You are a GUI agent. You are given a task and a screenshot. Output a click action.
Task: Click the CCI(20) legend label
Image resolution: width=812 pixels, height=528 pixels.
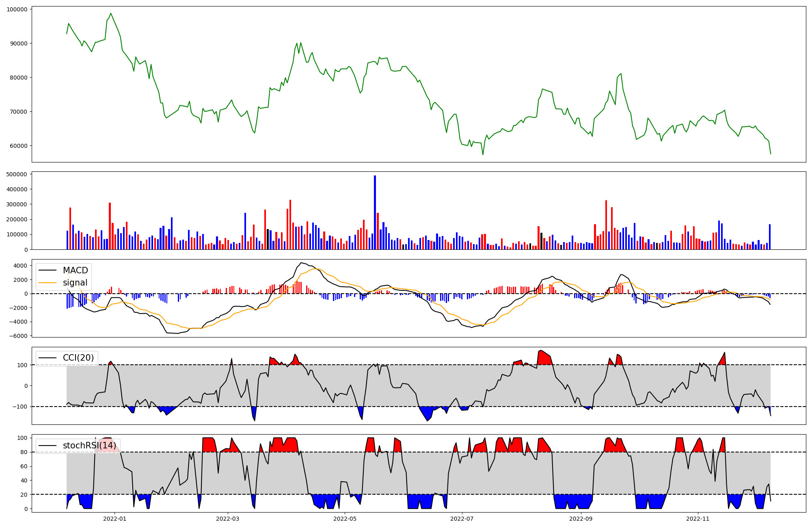point(78,358)
